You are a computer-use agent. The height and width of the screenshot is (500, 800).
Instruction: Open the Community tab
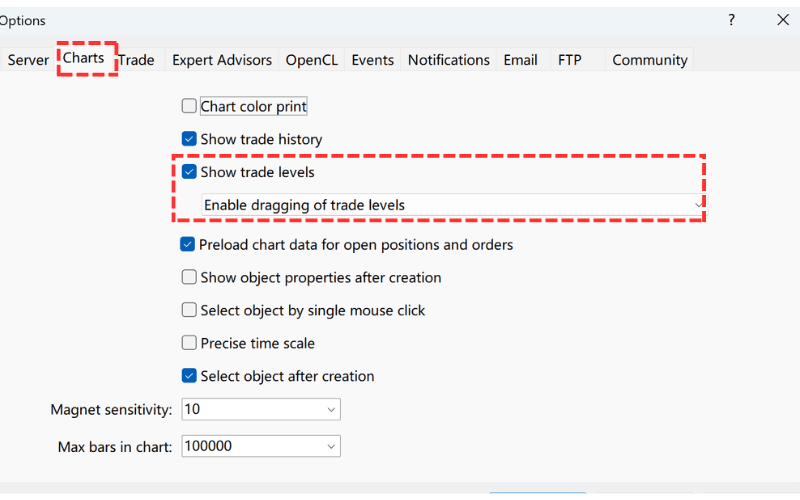650,60
